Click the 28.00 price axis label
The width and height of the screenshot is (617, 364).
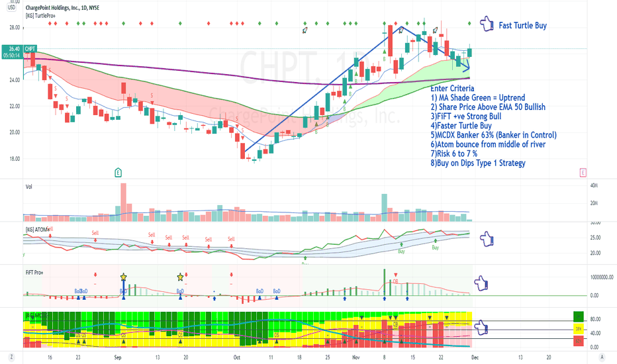point(15,28)
